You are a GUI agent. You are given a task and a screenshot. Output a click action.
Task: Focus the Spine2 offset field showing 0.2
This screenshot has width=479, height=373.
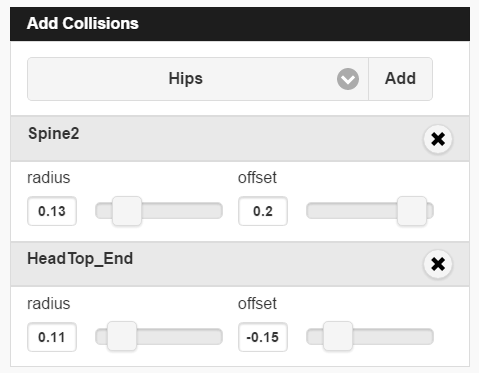(263, 211)
